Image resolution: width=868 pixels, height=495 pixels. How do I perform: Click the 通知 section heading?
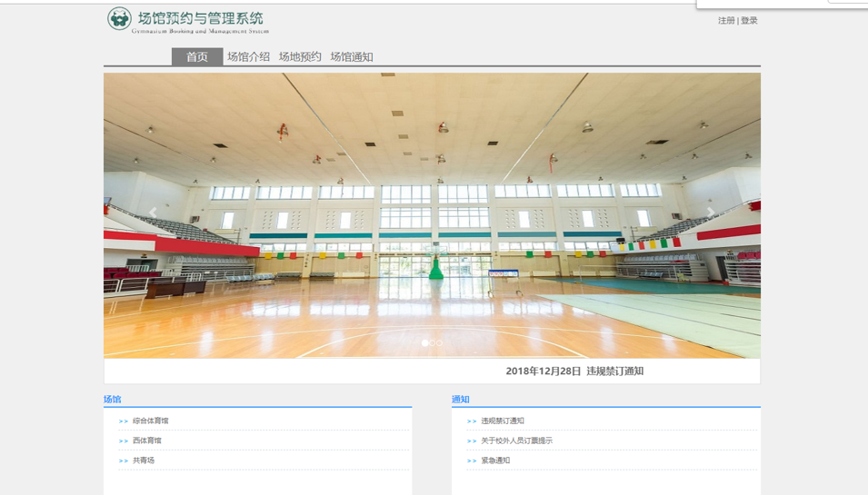point(461,400)
